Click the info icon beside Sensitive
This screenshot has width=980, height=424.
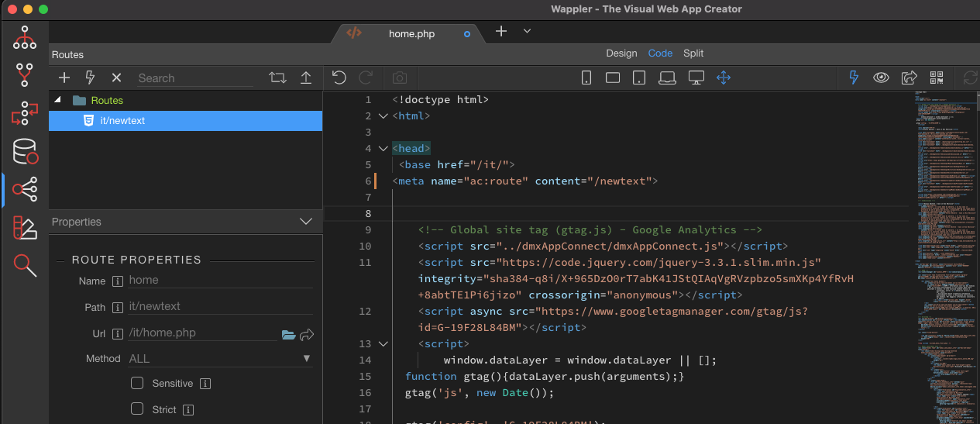(205, 384)
